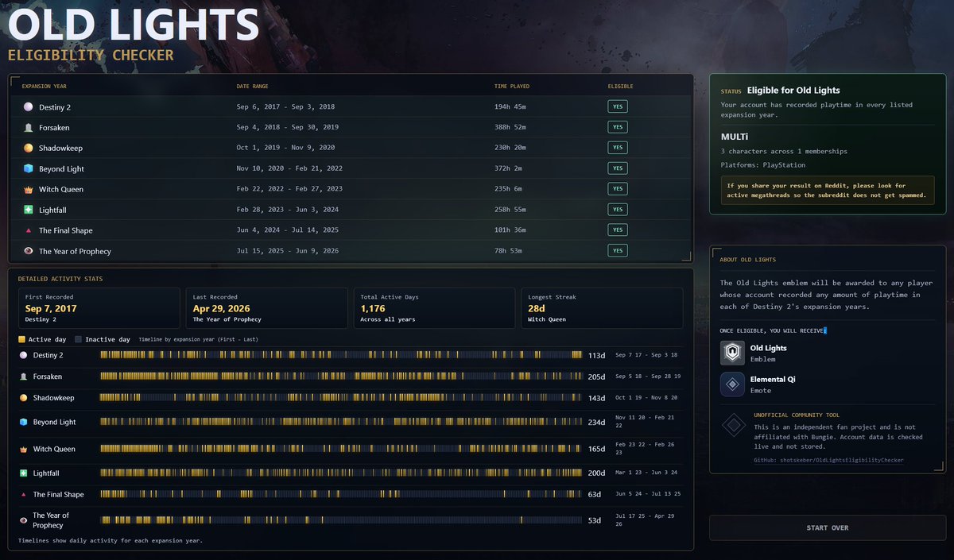This screenshot has width=954, height=560.
Task: Click the YES badge for Shadowkeep
Action: (x=618, y=148)
